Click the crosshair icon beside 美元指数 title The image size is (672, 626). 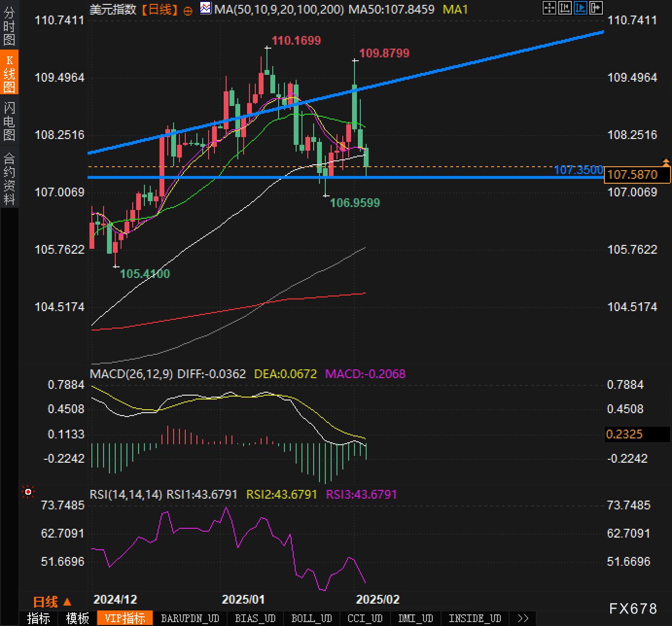tap(188, 11)
